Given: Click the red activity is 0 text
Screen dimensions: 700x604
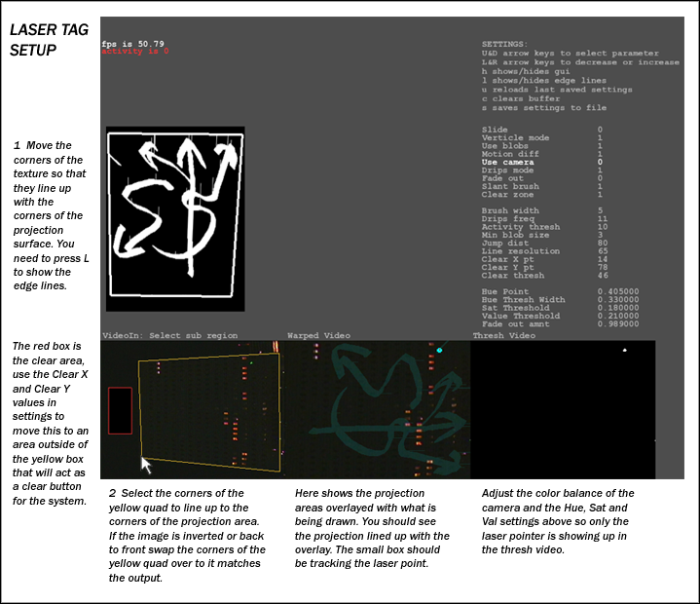Looking at the screenshot, I should point(134,51).
